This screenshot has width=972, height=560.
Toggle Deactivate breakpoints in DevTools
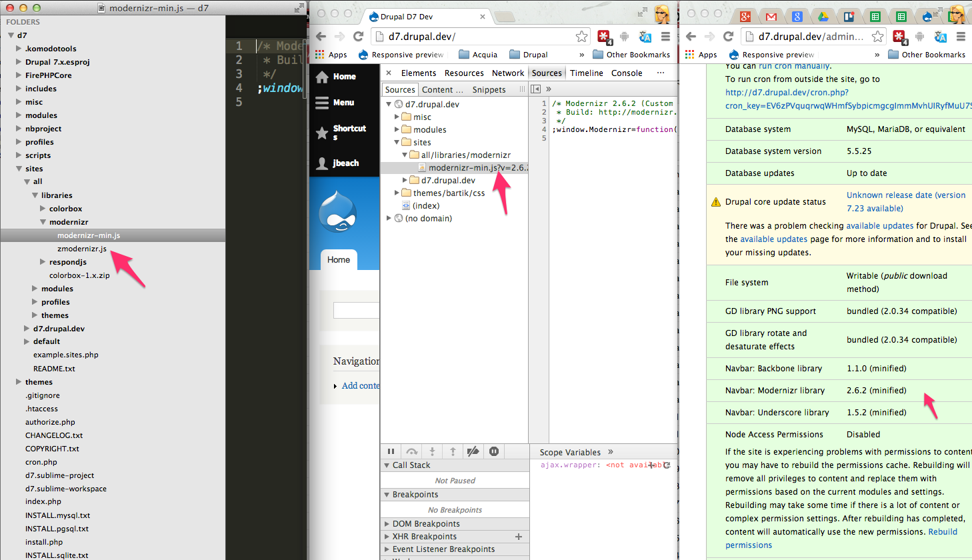(x=473, y=451)
